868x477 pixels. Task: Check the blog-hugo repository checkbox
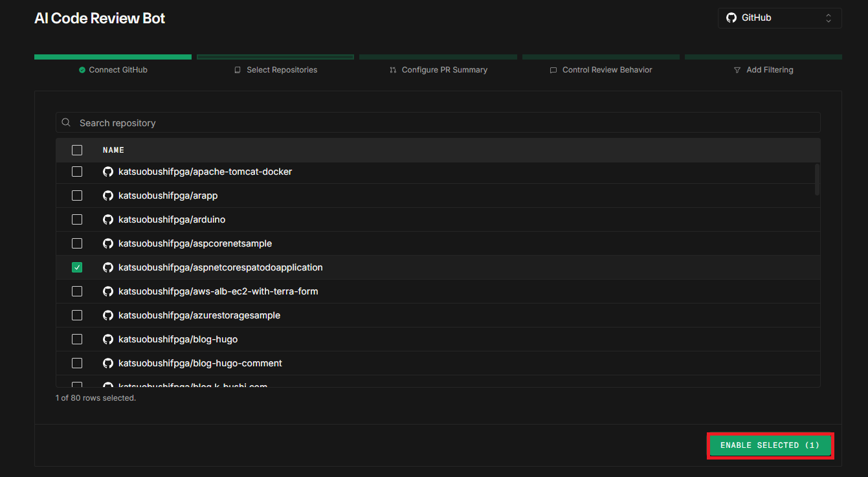point(77,339)
